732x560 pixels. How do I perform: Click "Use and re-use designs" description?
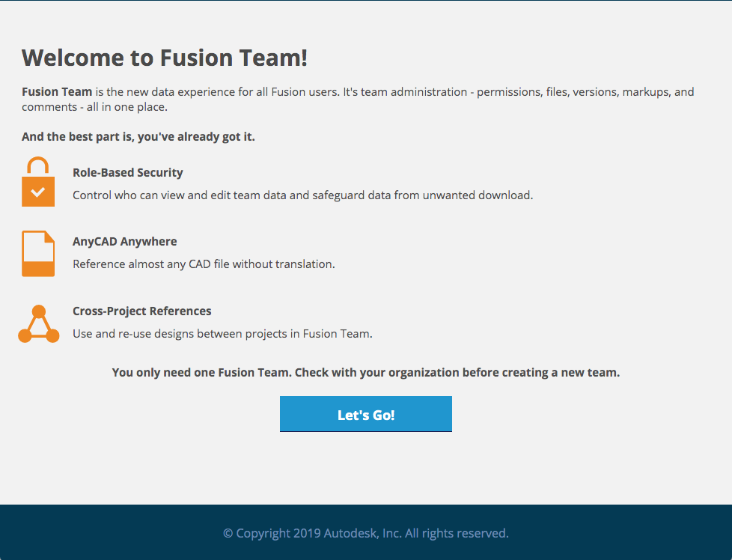click(x=222, y=334)
